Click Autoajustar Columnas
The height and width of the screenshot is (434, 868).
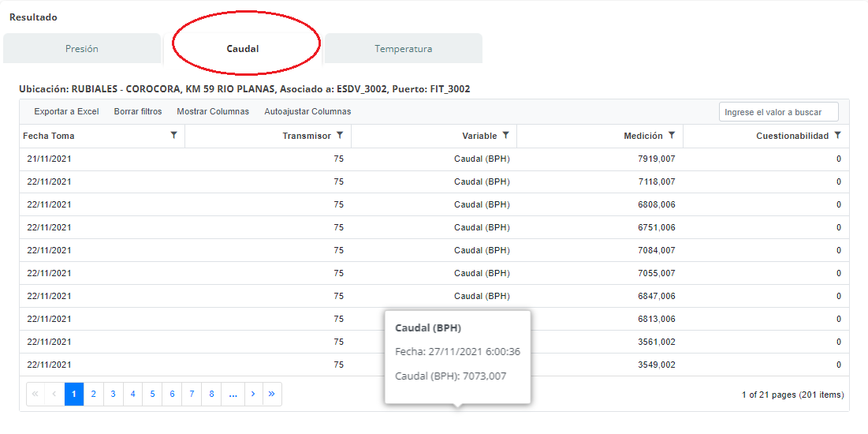point(307,112)
